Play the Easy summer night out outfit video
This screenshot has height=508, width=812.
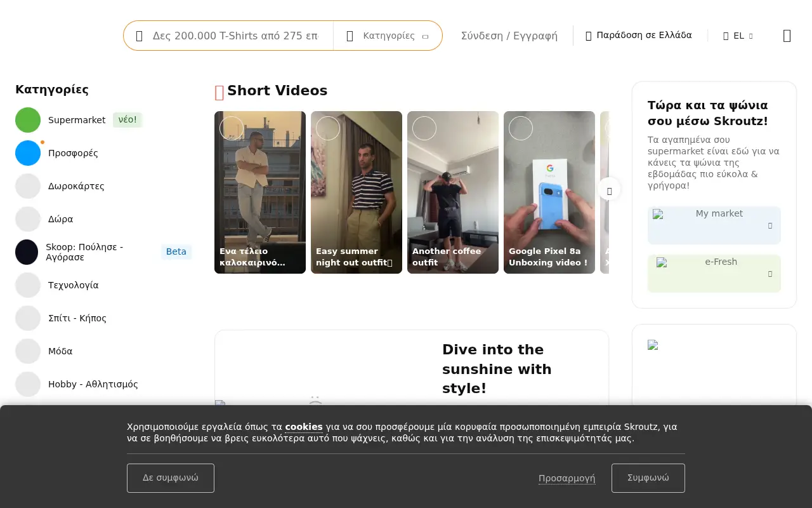[x=357, y=192]
